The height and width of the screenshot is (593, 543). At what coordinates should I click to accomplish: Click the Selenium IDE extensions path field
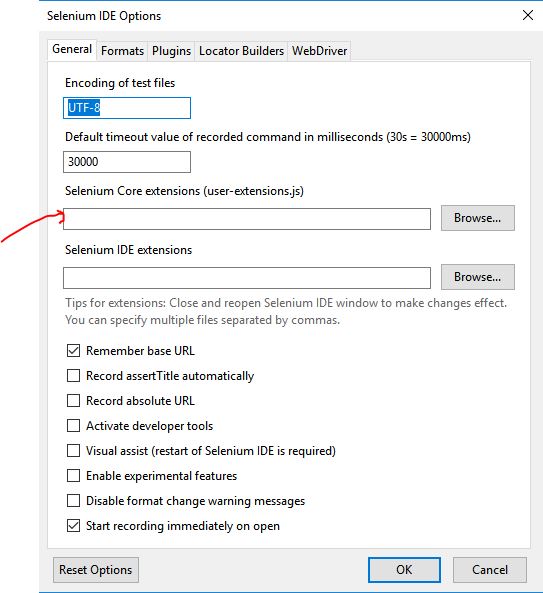[x=247, y=278]
